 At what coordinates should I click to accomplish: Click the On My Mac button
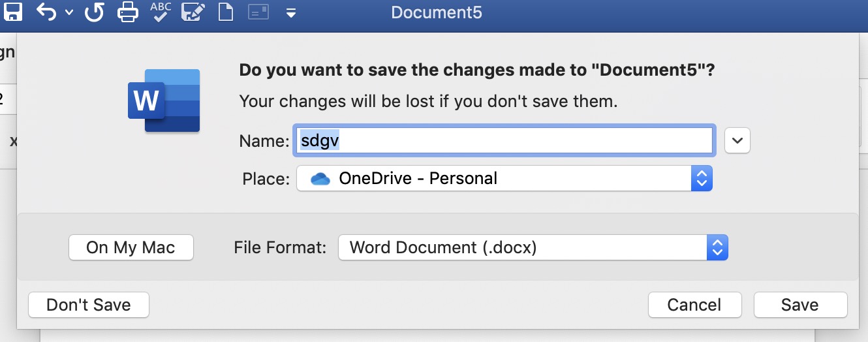pos(131,247)
